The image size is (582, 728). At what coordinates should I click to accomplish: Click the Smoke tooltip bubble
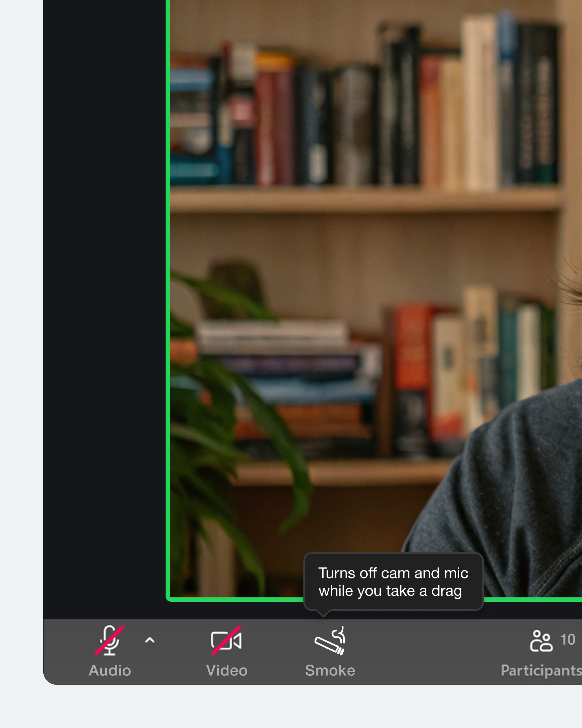tap(393, 582)
